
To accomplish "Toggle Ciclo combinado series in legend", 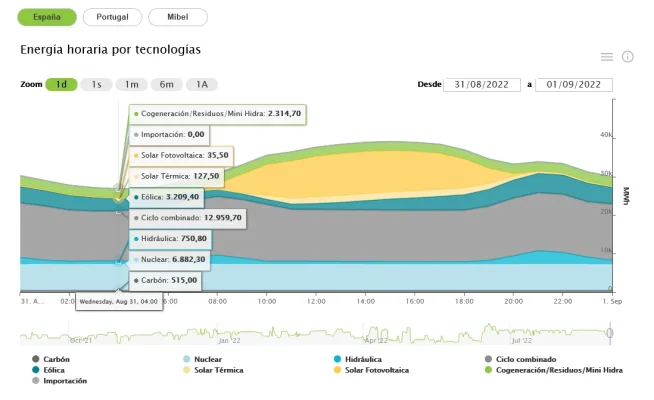I will (521, 359).
